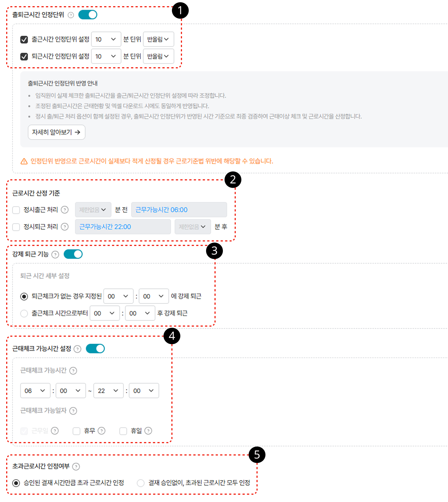This screenshot has height=502, width=448.
Task: Open 반올림 dropdown in 퇴근시간 row
Action: (158, 56)
